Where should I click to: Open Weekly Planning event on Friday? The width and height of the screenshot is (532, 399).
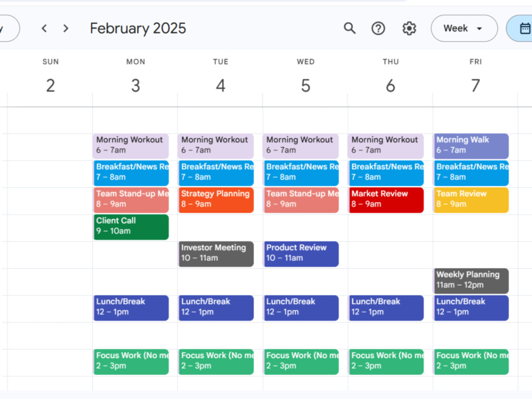pyautogui.click(x=471, y=281)
